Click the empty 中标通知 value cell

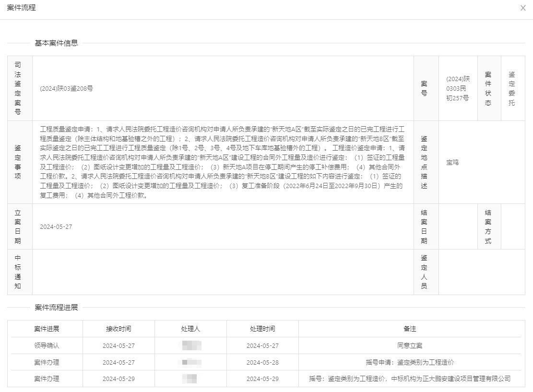tap(223, 272)
